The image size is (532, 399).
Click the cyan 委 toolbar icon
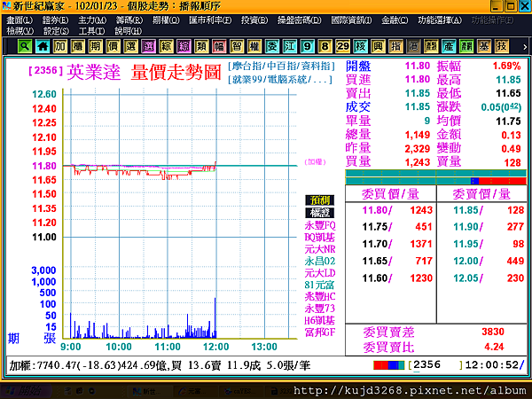(272, 46)
